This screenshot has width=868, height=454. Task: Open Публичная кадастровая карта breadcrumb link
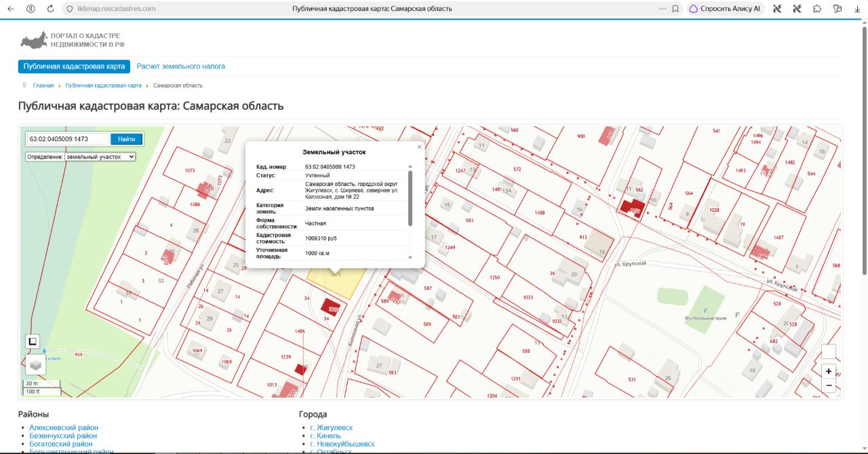(x=104, y=86)
